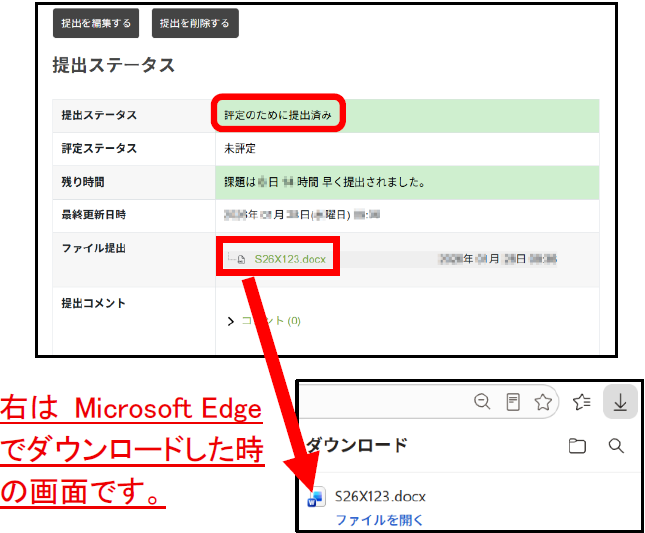Click the downloads arrow button in the Edge toolbar

coord(620,402)
